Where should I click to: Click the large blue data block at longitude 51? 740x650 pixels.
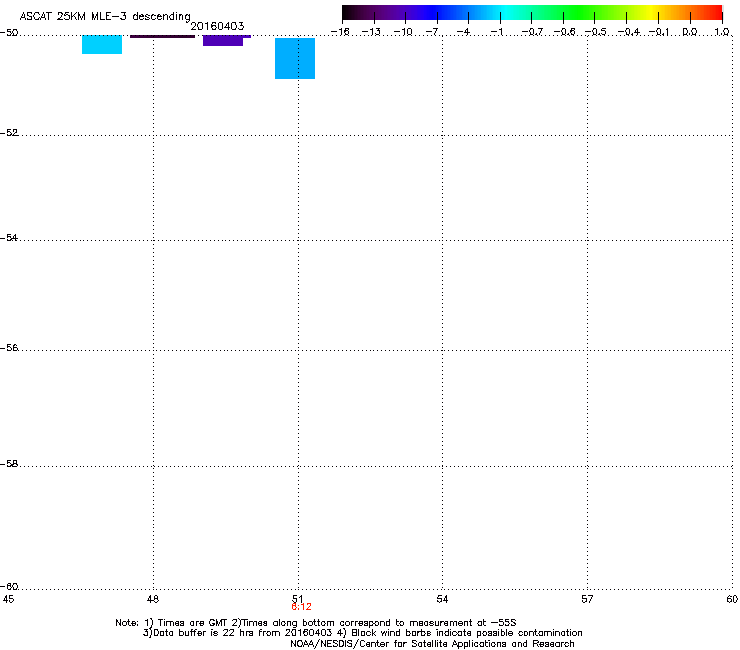click(x=295, y=59)
